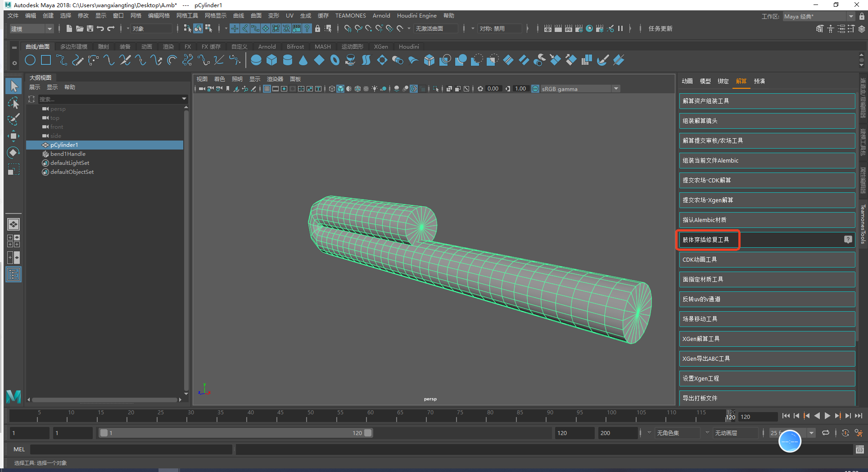
Task: Expand the sRGB gamma dropdown
Action: pos(615,89)
